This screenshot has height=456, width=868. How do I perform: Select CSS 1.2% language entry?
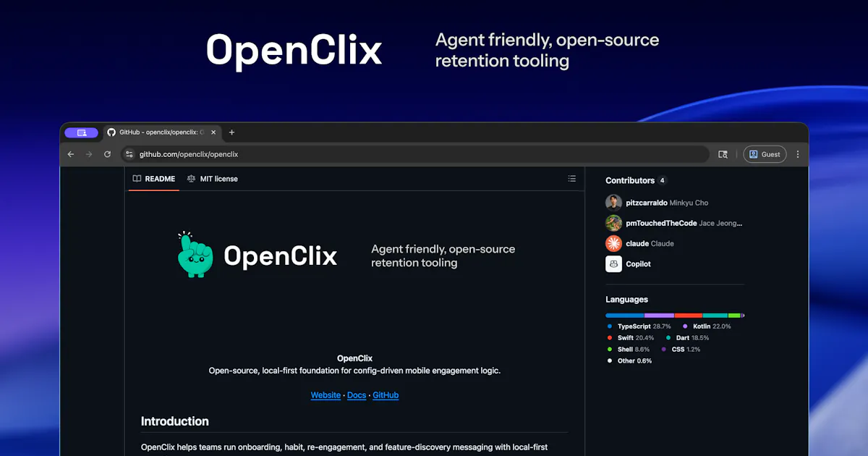pos(681,350)
